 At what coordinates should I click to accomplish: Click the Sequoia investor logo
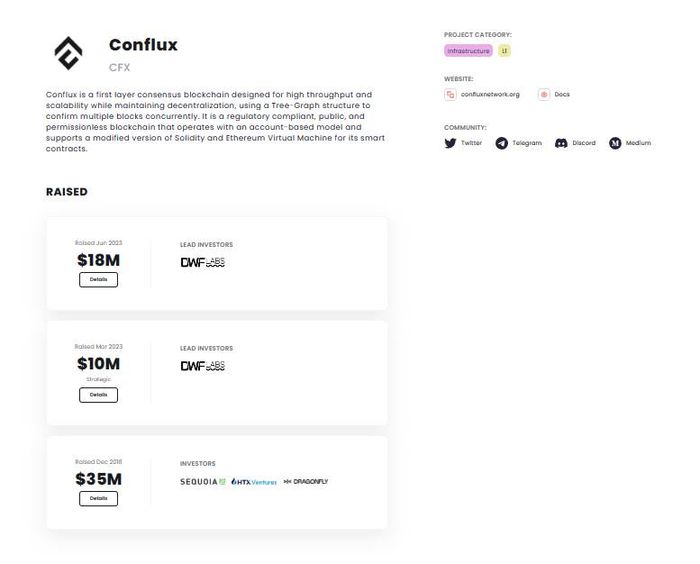[203, 482]
